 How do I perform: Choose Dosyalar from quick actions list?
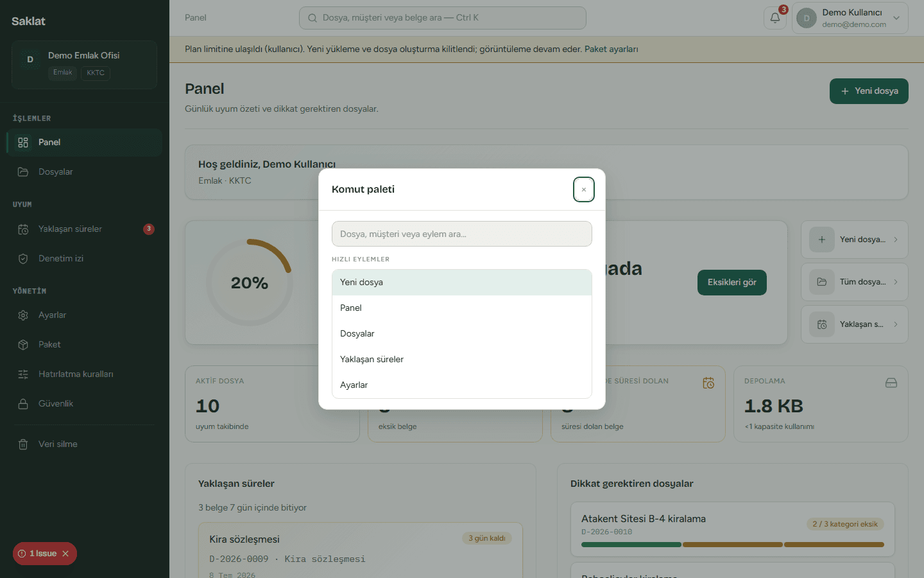(x=462, y=334)
